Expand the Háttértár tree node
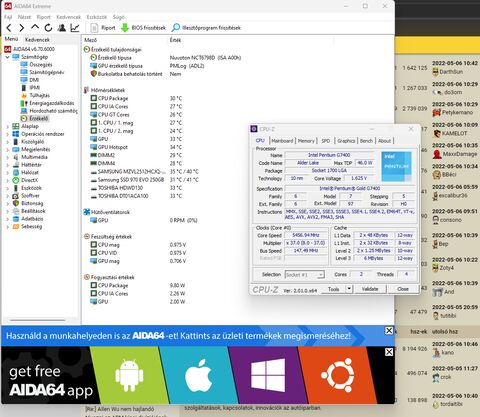480x417 pixels. pyautogui.click(x=8, y=165)
